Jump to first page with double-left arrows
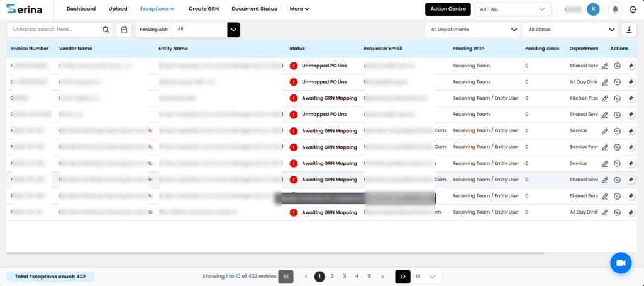The height and width of the screenshot is (286, 644). click(x=286, y=277)
